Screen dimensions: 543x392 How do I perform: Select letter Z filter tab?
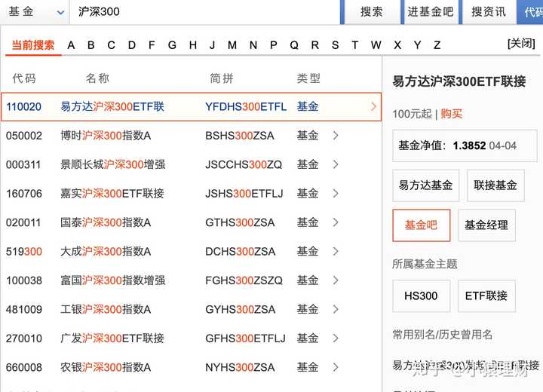pos(437,45)
